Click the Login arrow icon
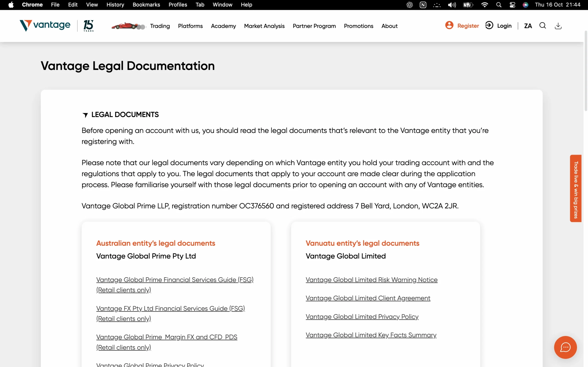 click(x=489, y=25)
